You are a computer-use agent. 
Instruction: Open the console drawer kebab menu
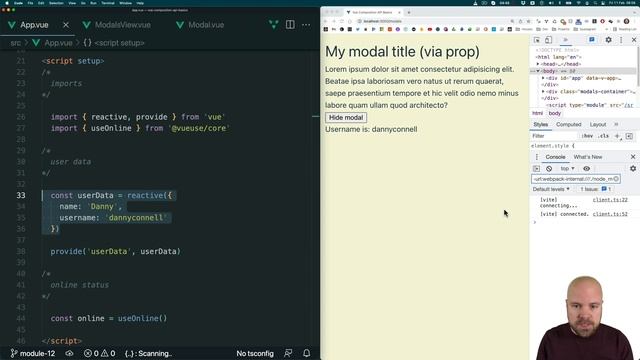click(536, 157)
